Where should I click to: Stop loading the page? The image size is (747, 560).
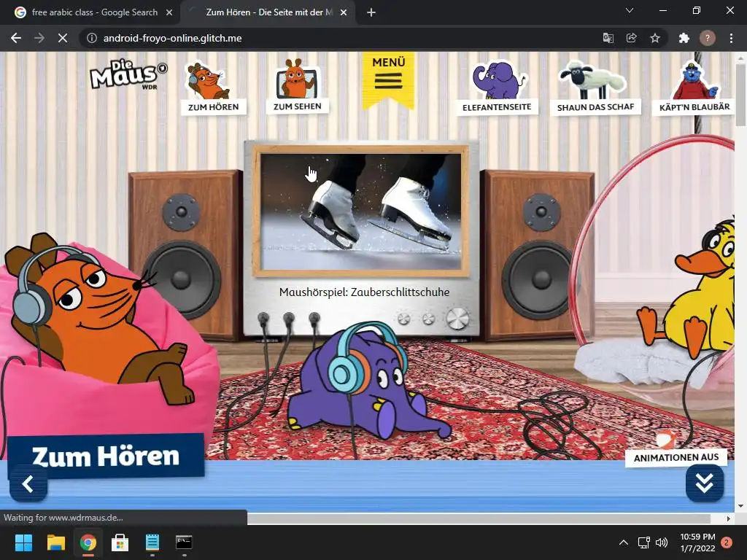coord(63,38)
